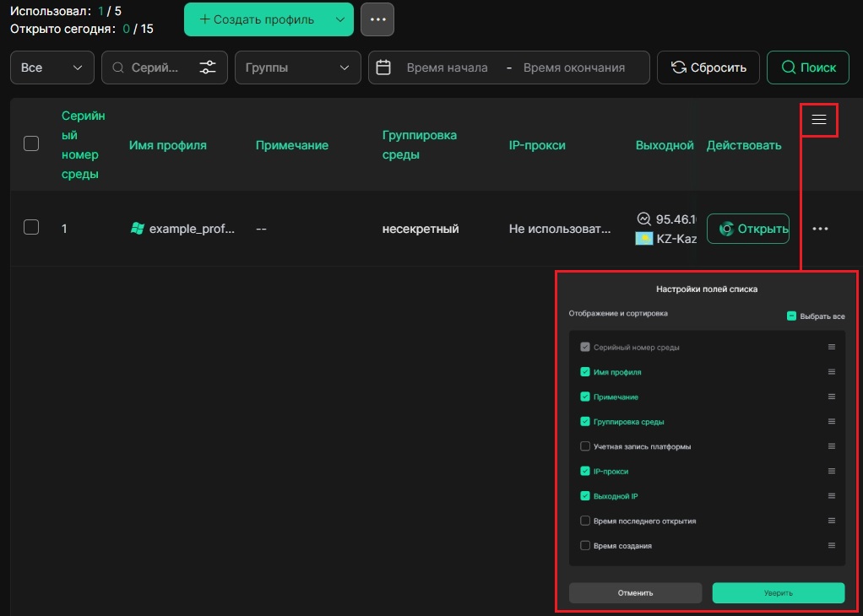Screen dimensions: 863x616
Task: Click the drag handle for IP-прокси field
Action: click(832, 471)
